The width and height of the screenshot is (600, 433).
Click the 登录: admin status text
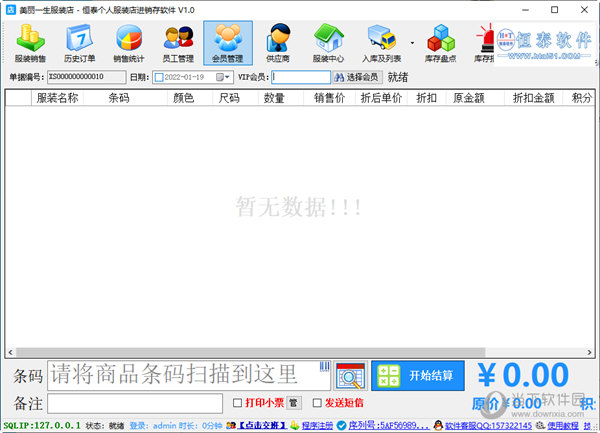[x=153, y=425]
